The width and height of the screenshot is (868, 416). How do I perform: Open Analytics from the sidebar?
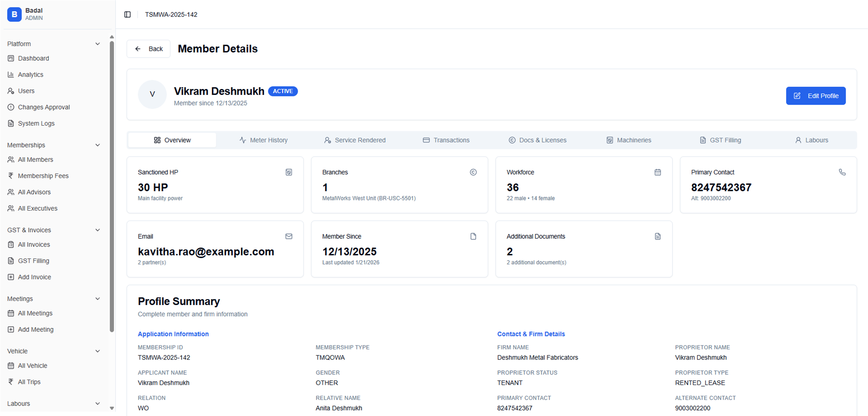click(31, 74)
